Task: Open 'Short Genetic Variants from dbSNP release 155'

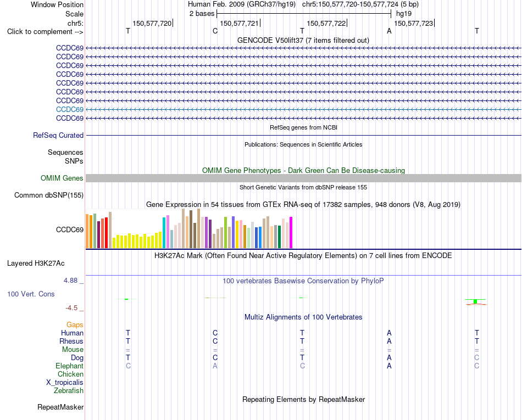Action: (x=303, y=187)
